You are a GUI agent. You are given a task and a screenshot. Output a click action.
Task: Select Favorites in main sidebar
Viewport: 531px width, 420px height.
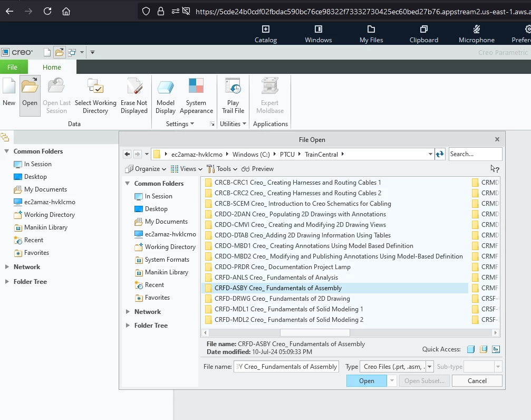tap(32, 253)
